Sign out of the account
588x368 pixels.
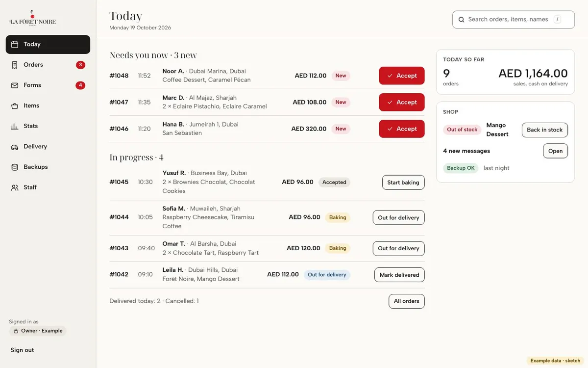[x=23, y=350]
